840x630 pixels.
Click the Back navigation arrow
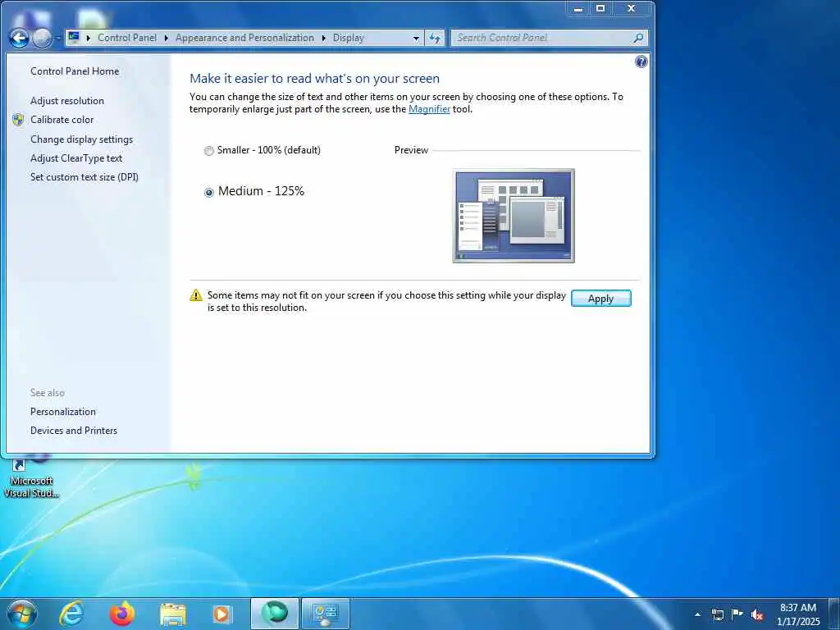tap(19, 38)
